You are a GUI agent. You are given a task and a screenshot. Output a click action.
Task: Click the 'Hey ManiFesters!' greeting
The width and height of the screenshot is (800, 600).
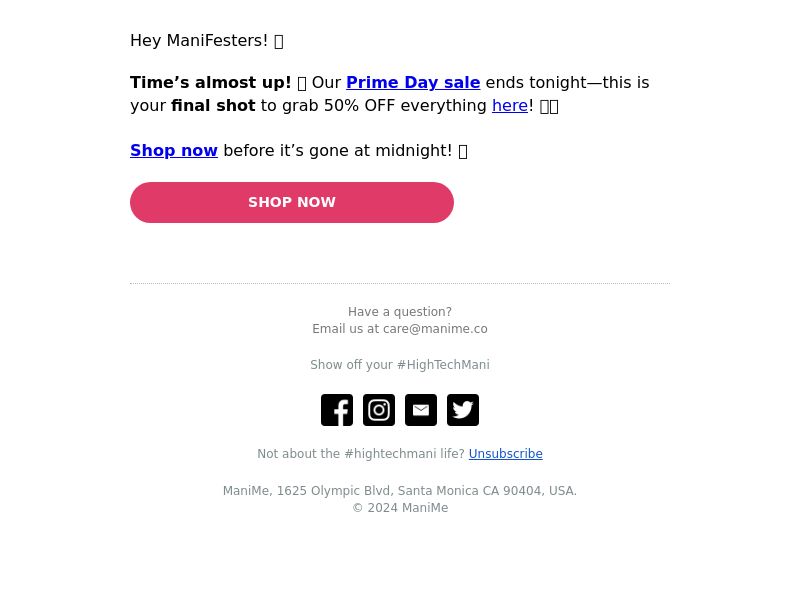pyautogui.click(x=199, y=40)
